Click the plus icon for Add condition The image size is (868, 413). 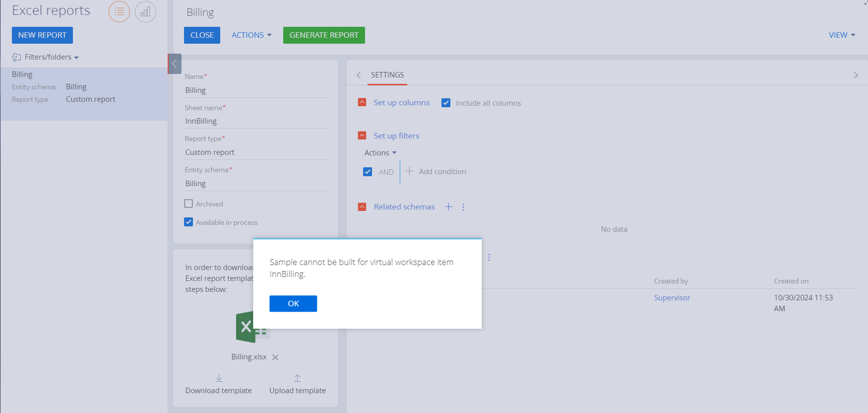(409, 171)
